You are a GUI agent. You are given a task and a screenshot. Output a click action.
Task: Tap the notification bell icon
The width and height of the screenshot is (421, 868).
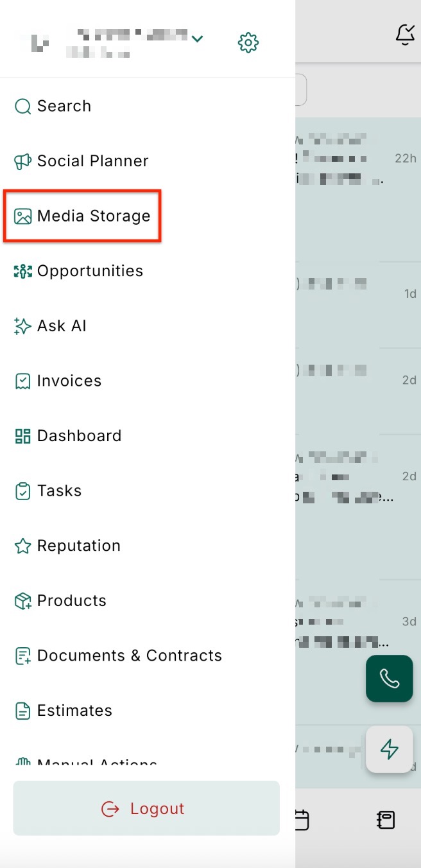point(405,35)
